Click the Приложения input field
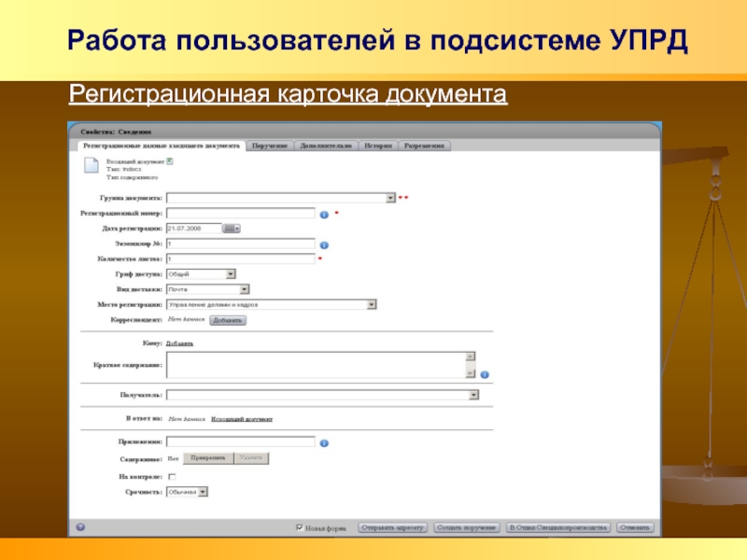 click(241, 441)
